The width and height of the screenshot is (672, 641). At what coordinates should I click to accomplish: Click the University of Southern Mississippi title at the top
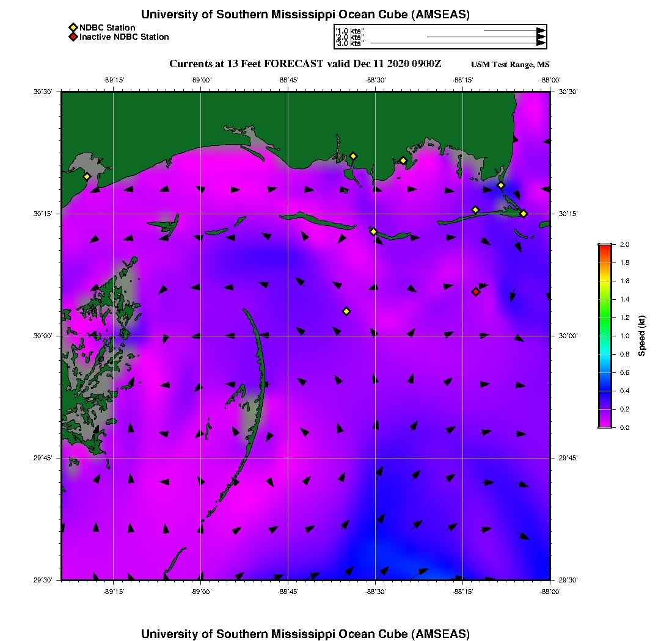(305, 15)
